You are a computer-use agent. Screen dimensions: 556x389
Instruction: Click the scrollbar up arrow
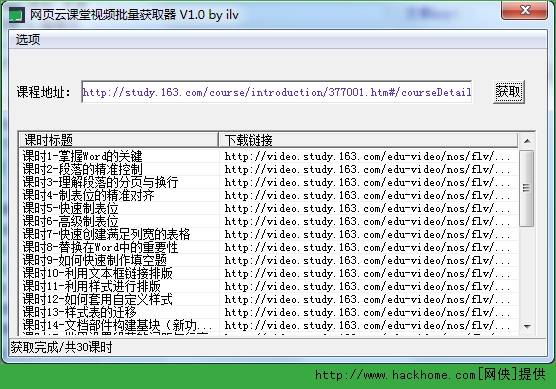click(527, 141)
